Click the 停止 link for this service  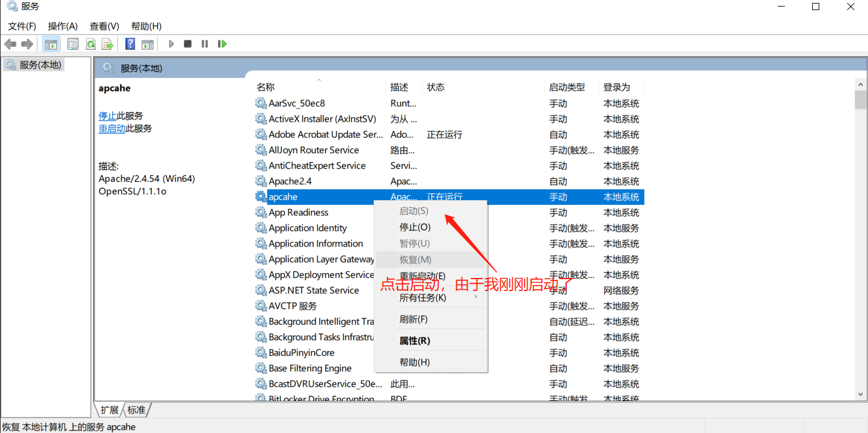(x=108, y=116)
